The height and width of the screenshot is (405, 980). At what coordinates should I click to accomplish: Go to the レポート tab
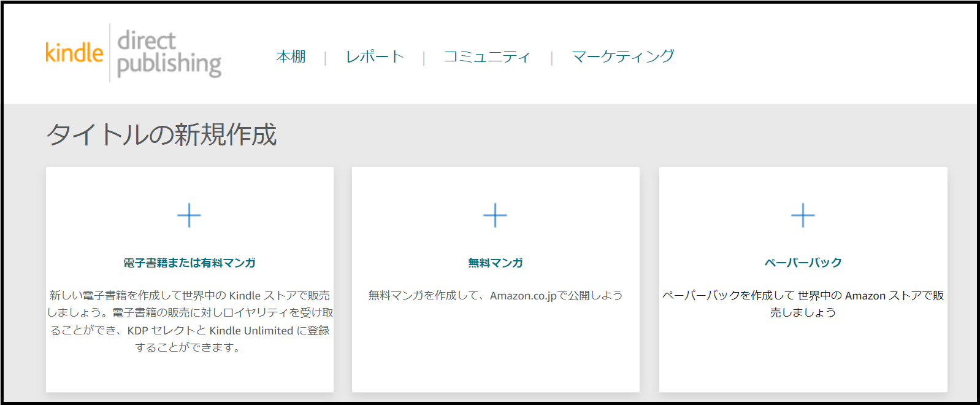375,56
